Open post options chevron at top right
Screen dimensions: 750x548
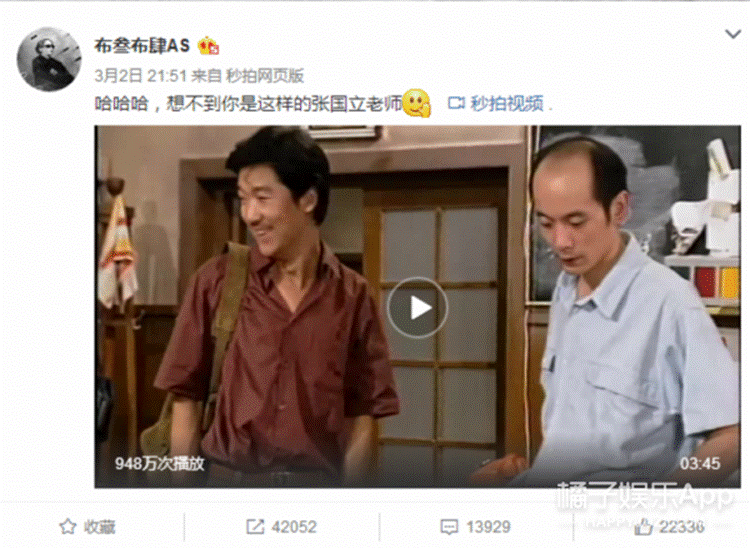point(733,34)
